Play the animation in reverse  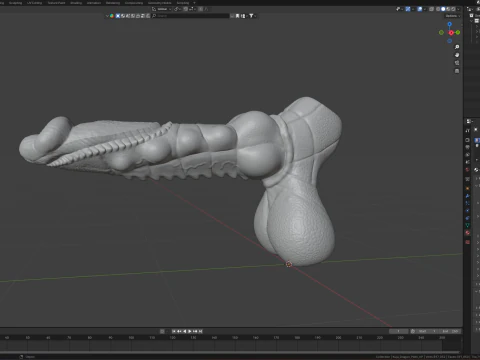tap(185, 331)
